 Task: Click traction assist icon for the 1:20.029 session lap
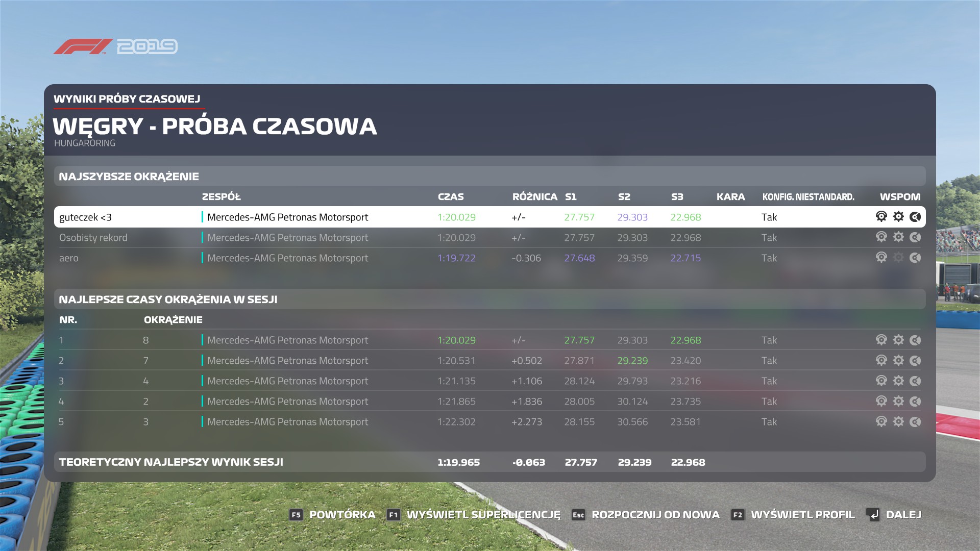point(881,340)
